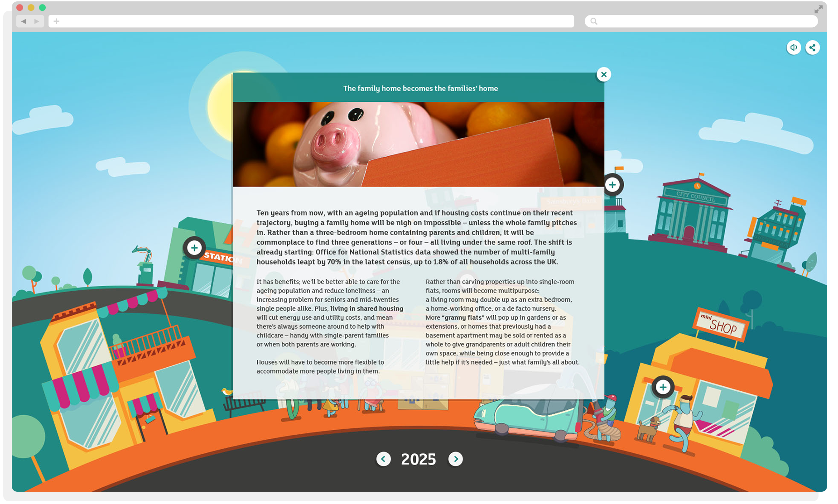
Task: Click the 'Rather than carving properties up' paragraph
Action: coord(502,322)
